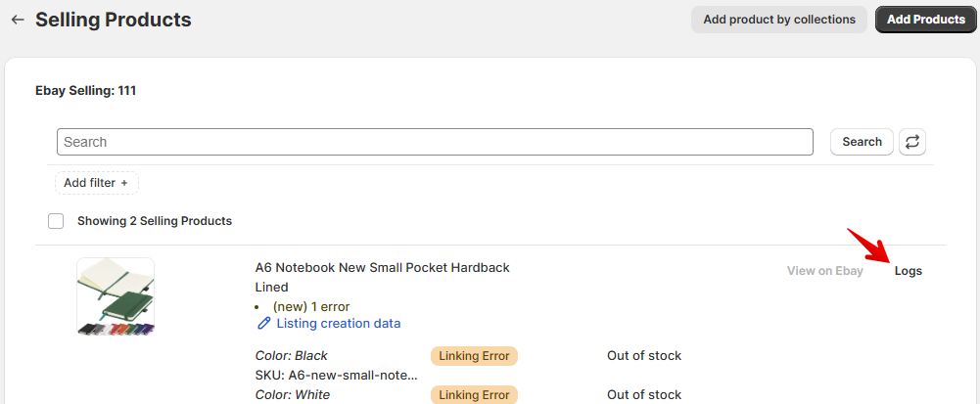Click the View on Ebay link

pyautogui.click(x=824, y=271)
